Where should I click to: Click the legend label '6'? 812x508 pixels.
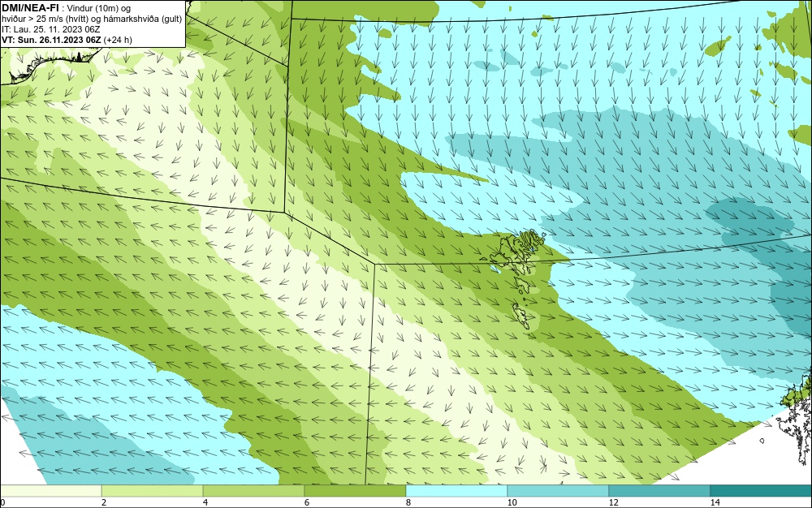pos(307,502)
